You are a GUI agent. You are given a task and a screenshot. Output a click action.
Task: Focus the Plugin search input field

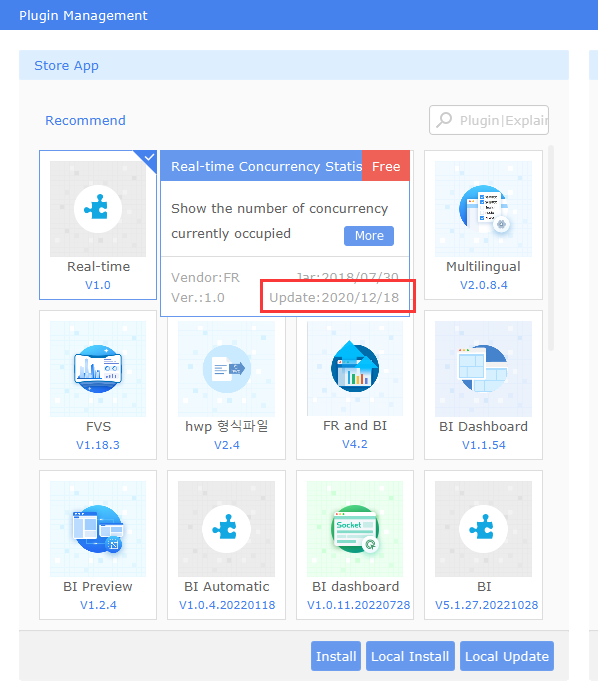[x=489, y=120]
